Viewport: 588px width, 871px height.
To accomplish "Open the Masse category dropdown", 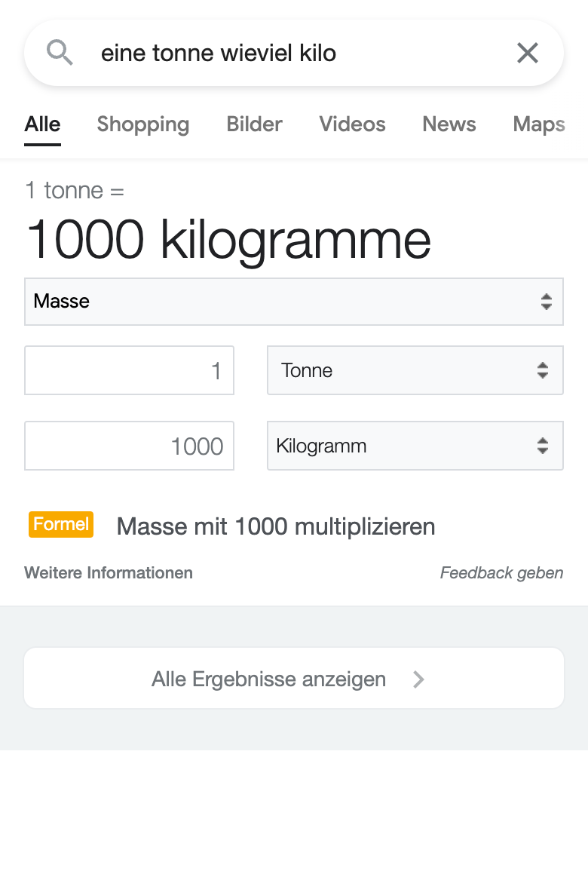I will [x=294, y=302].
